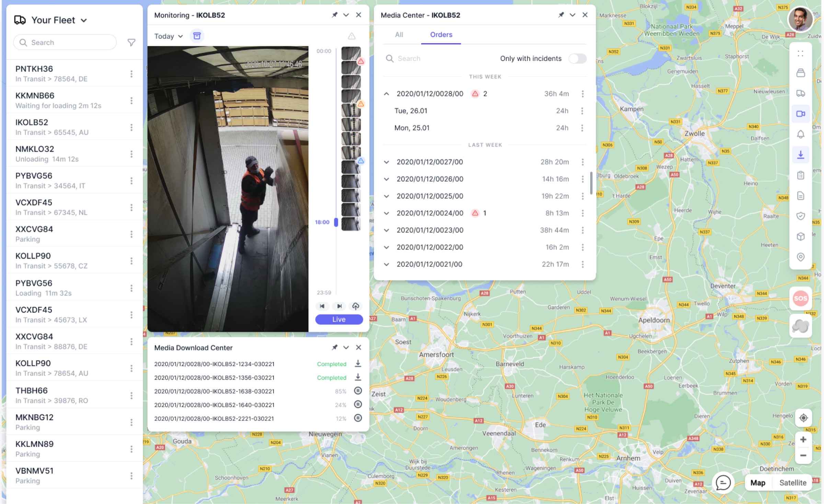Switch to the All tab
The image size is (824, 504).
(399, 35)
